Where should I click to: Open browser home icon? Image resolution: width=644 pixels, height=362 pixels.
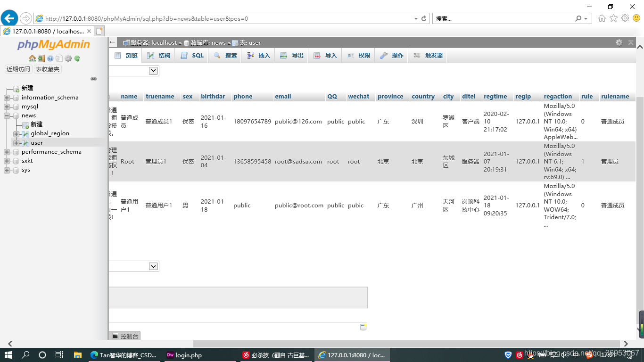602,18
